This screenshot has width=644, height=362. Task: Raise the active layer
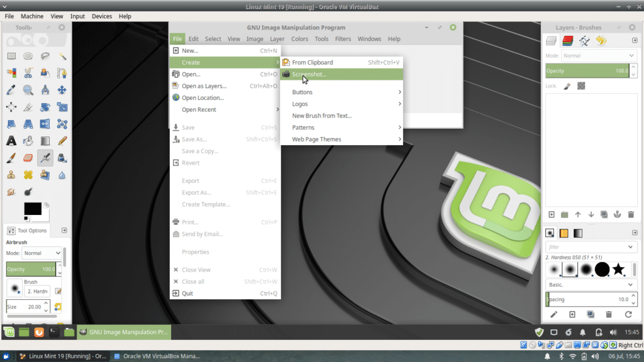click(x=577, y=214)
